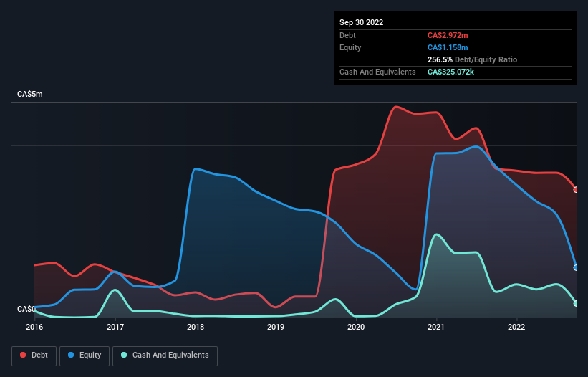This screenshot has height=377, width=588.
Task: Click the Sep 30 2022 tooltip date
Action: [361, 22]
